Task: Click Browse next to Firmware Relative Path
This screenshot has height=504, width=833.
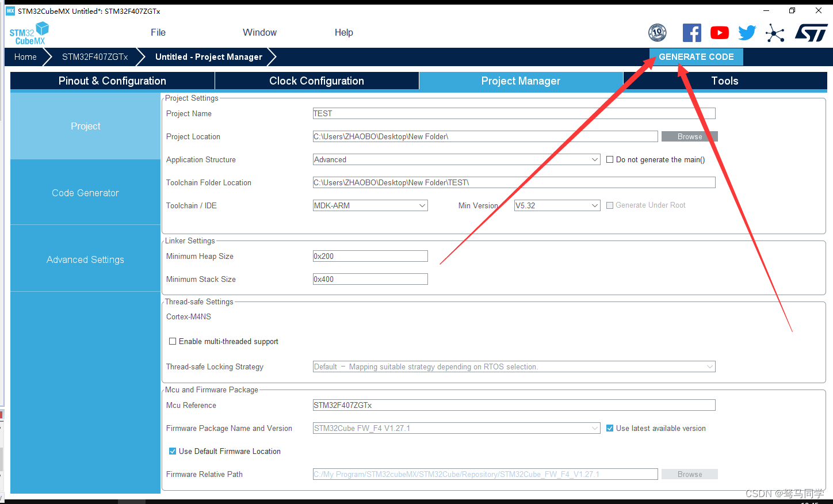Action: point(690,474)
